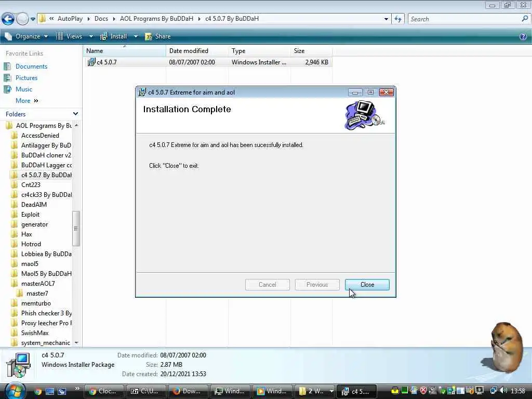Collapse the Folders pane chevron
532x399 pixels.
pyautogui.click(x=75, y=114)
